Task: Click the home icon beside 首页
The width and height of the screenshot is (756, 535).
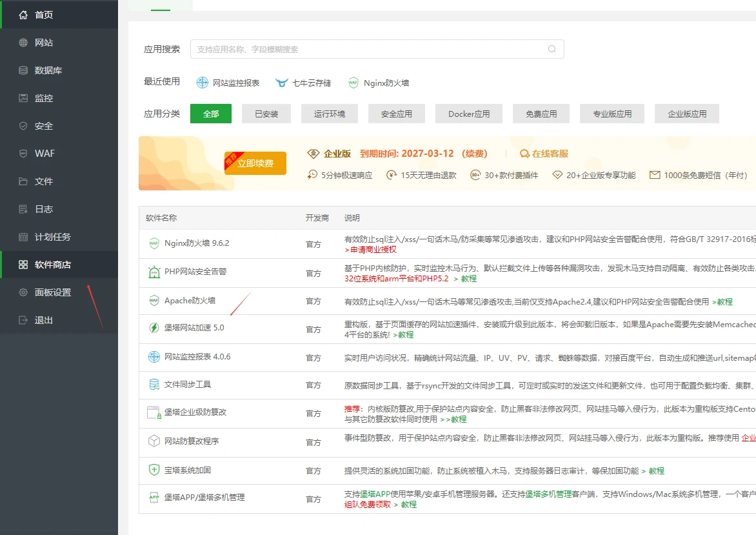Action: click(23, 15)
